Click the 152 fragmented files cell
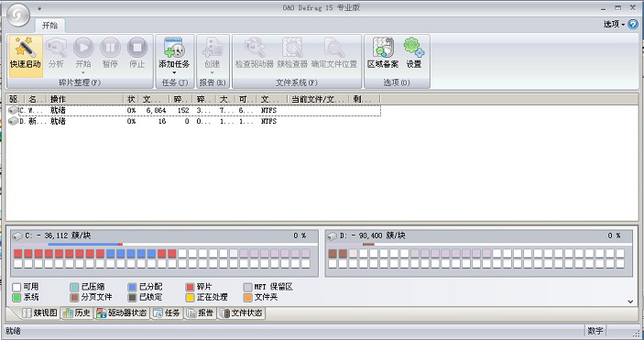The image size is (644, 340). [183, 110]
